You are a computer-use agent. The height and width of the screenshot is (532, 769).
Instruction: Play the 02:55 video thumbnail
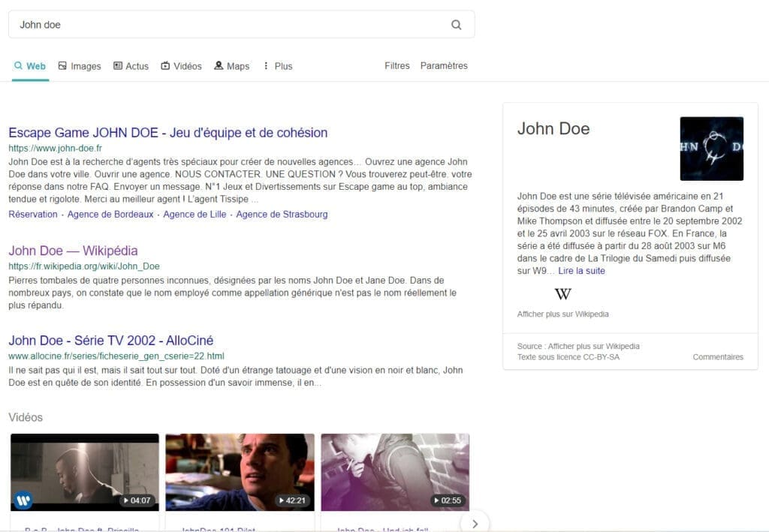coord(395,472)
